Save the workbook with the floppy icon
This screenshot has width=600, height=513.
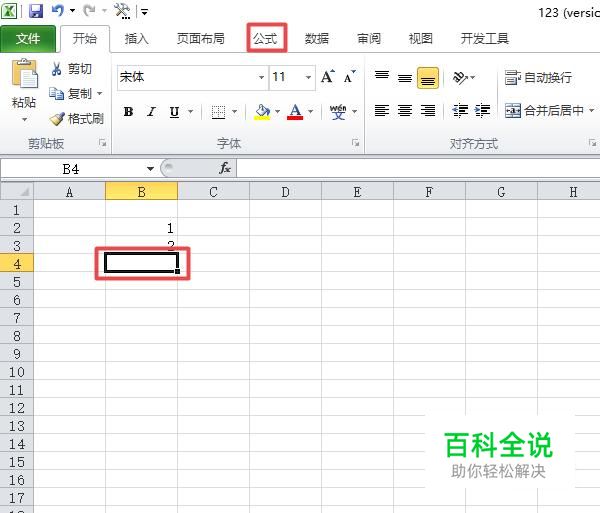(x=36, y=11)
